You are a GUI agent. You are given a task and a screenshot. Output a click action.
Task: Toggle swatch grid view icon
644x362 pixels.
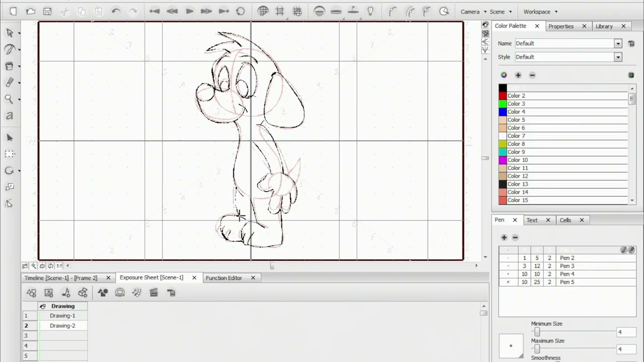[x=631, y=75]
